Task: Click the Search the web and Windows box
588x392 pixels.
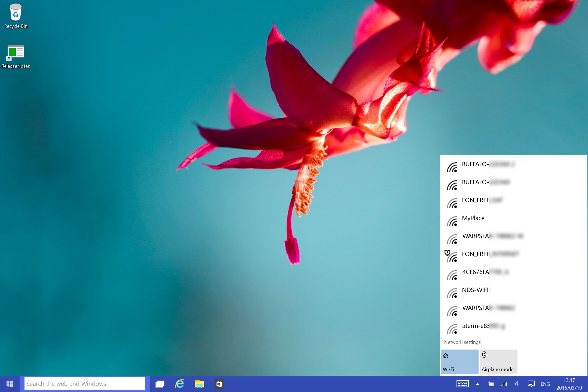Action: (x=85, y=384)
